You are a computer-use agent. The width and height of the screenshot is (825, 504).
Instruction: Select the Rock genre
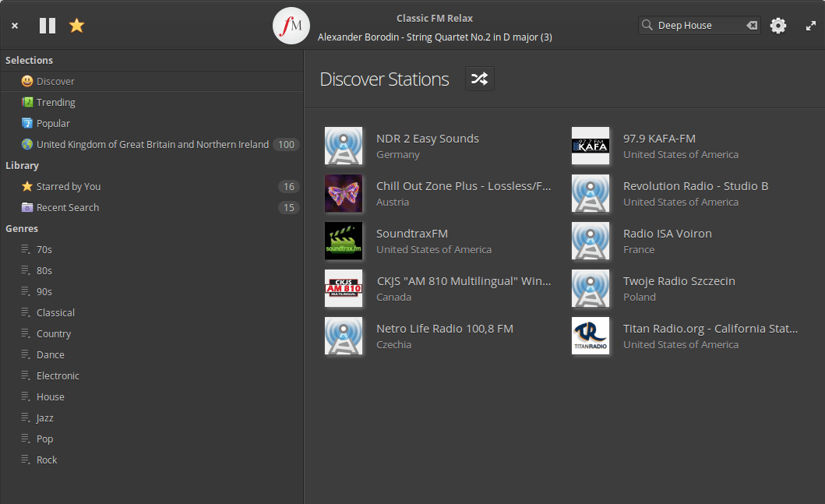(152, 460)
